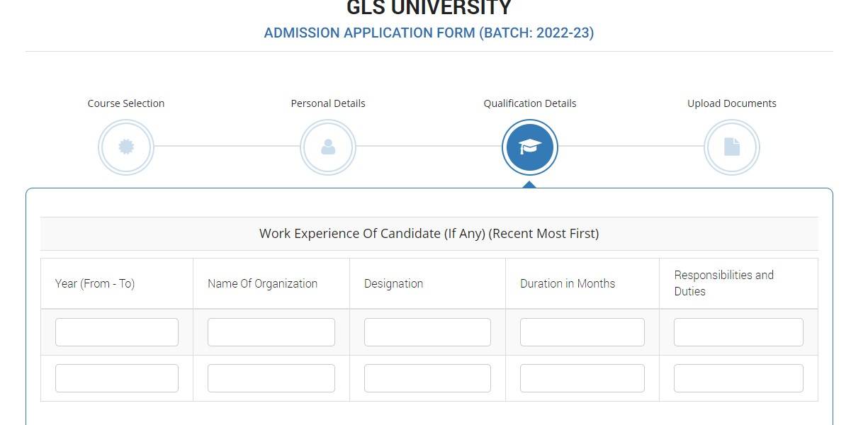Select the Upload Documents step label
The width and height of the screenshot is (868, 425).
pyautogui.click(x=732, y=103)
